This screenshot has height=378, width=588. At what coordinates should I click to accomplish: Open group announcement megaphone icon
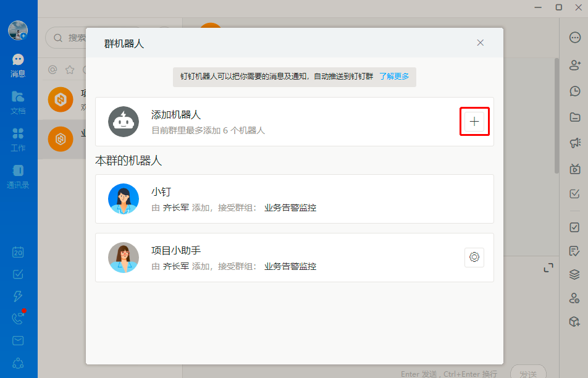pos(575,143)
